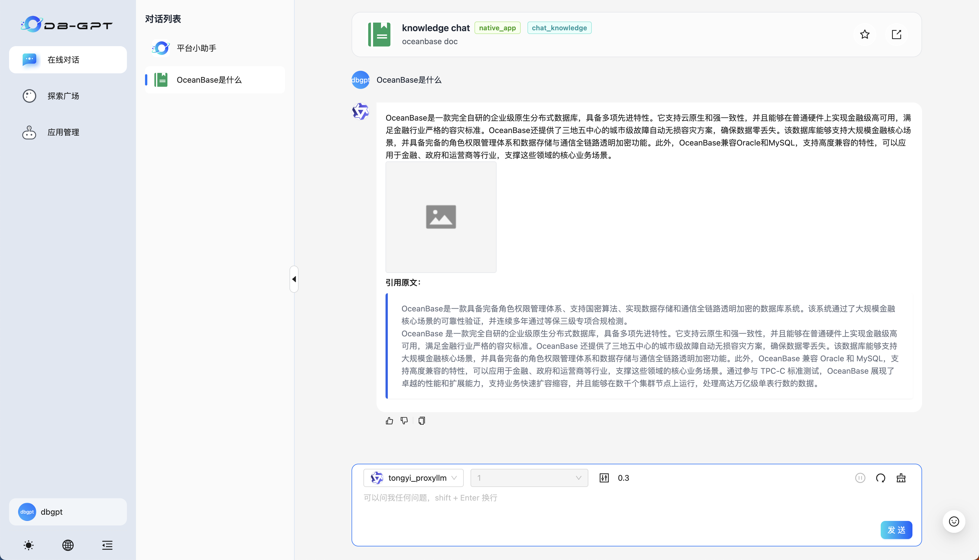Click the refresh conversation icon
The image size is (979, 560).
881,478
